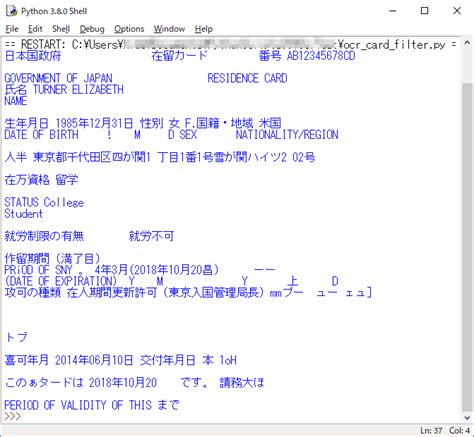The image size is (474, 437).
Task: Click the text 日本国政府
Action: tap(33, 55)
